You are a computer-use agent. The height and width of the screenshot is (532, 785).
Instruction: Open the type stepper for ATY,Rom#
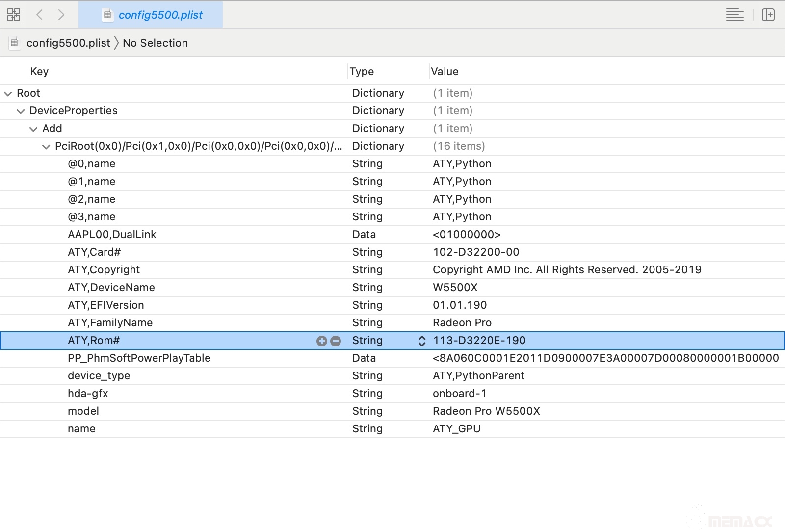[x=421, y=341]
